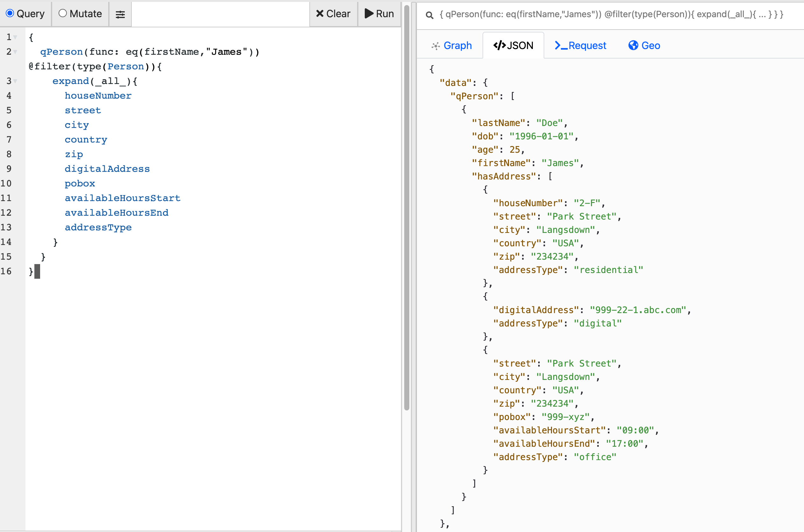Click the age value 25

514,149
